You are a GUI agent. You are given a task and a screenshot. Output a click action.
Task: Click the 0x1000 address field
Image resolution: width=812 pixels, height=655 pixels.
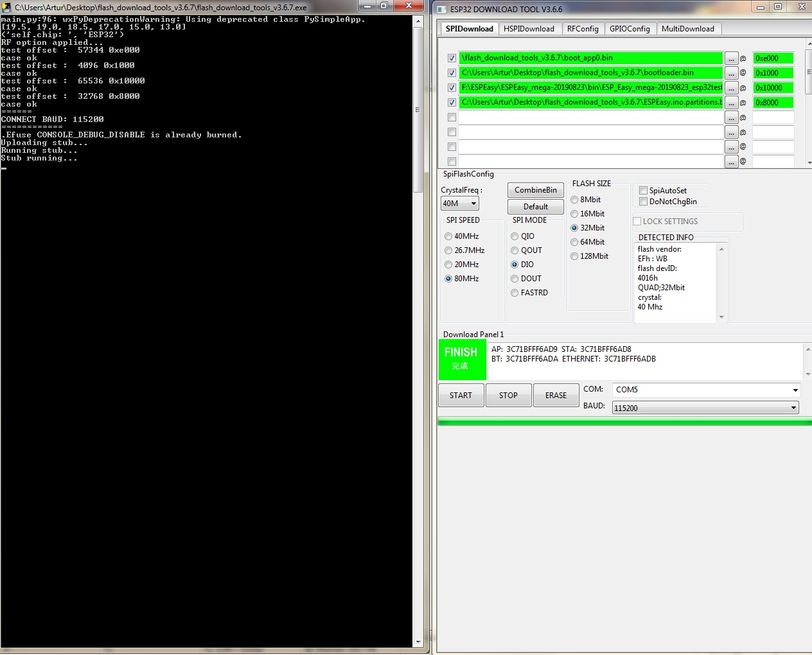[773, 73]
